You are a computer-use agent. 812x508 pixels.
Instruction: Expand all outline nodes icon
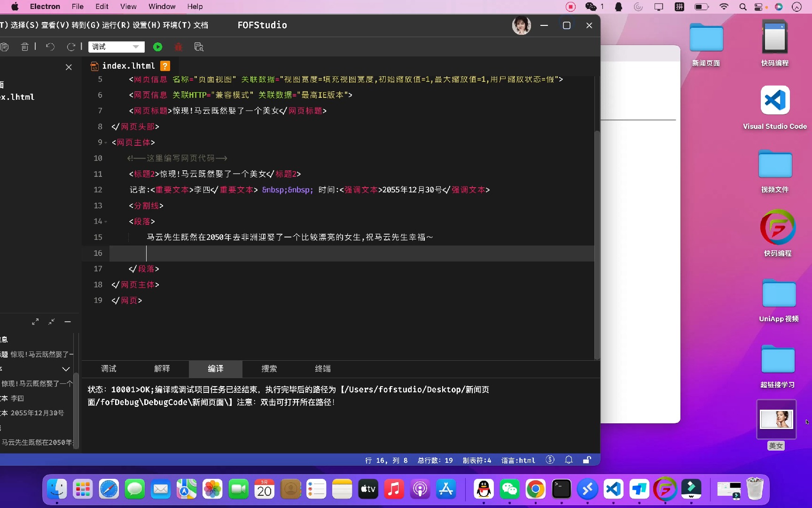click(35, 322)
